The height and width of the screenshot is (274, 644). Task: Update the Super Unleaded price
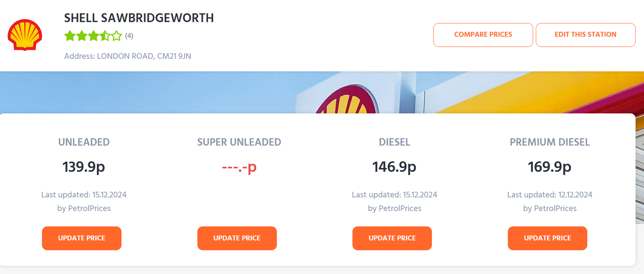pos(237,238)
